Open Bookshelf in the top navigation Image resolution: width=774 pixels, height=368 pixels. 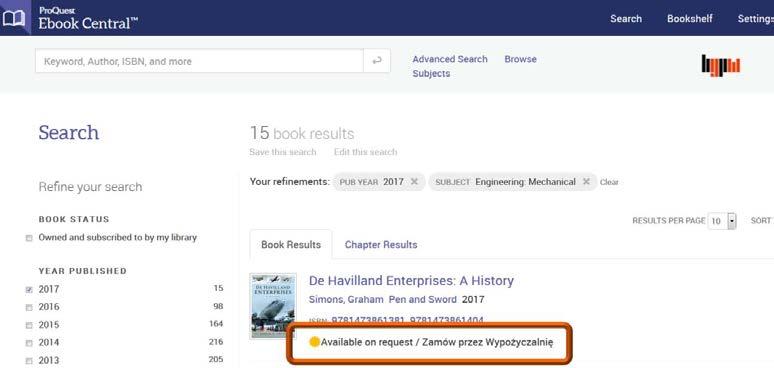coord(690,19)
